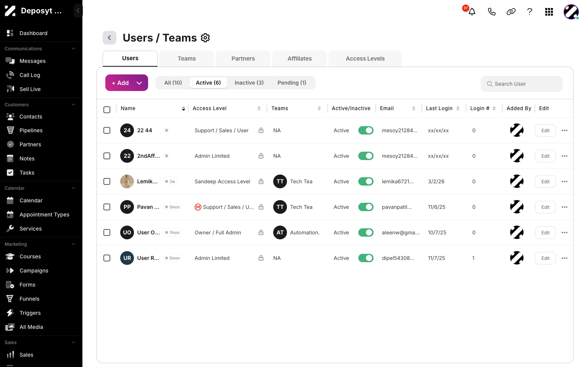
Task: Open Users / Teams settings gear
Action: point(205,38)
